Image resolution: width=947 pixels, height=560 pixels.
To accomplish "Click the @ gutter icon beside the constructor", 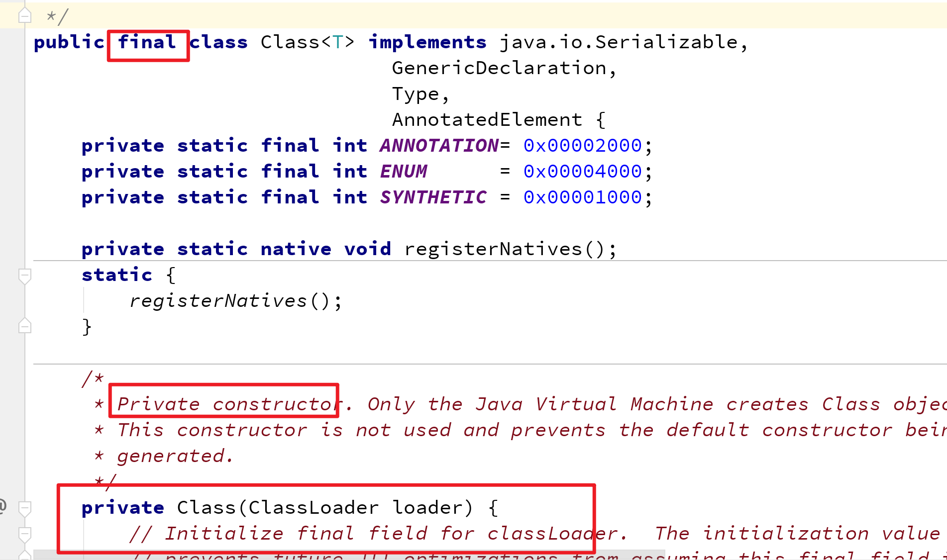I will coord(2,506).
